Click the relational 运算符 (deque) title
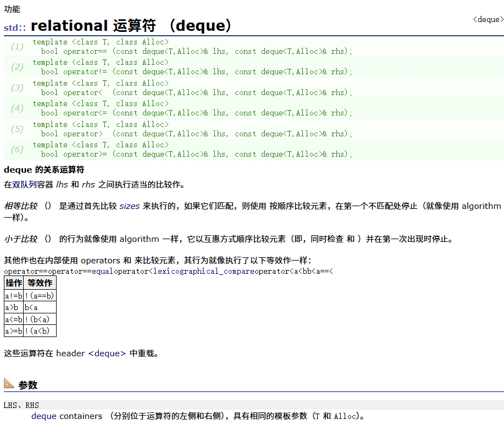The height and width of the screenshot is (425, 504). click(131, 26)
